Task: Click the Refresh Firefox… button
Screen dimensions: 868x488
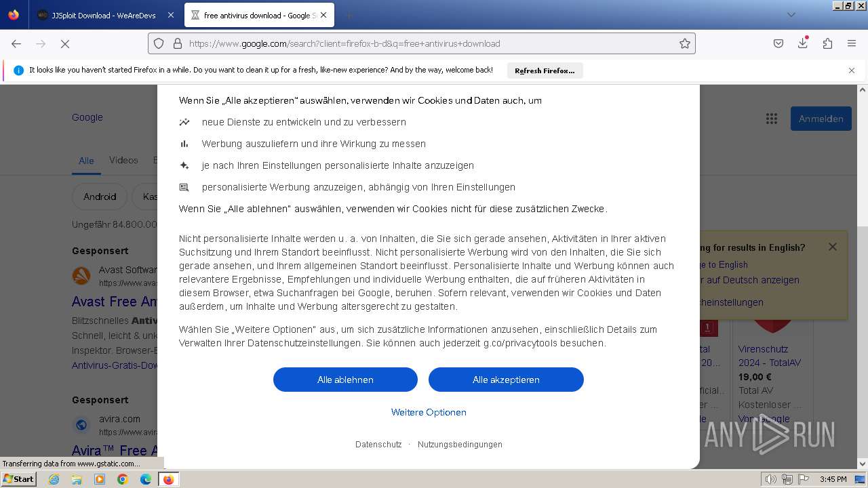Action: (x=545, y=70)
